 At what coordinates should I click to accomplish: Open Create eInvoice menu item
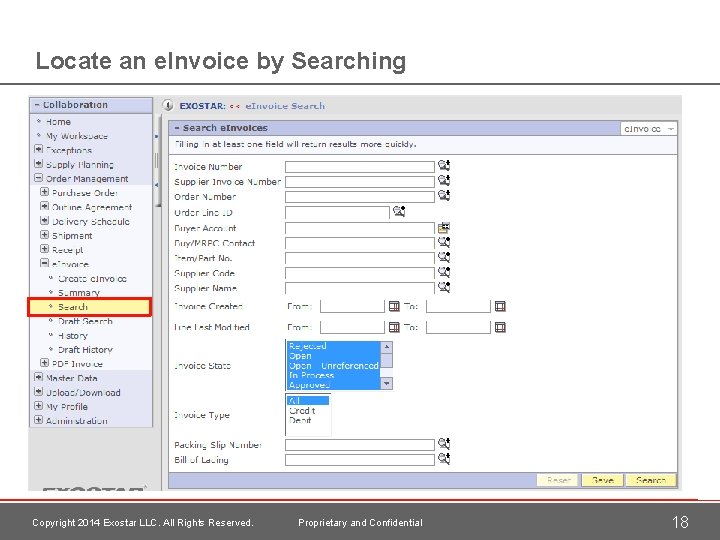click(x=92, y=279)
